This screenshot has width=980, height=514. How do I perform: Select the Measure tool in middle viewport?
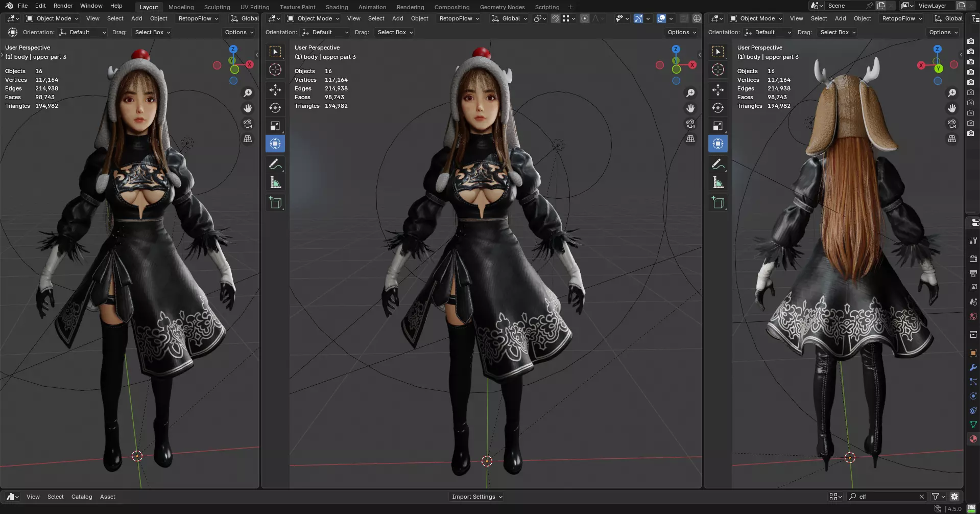pos(275,182)
